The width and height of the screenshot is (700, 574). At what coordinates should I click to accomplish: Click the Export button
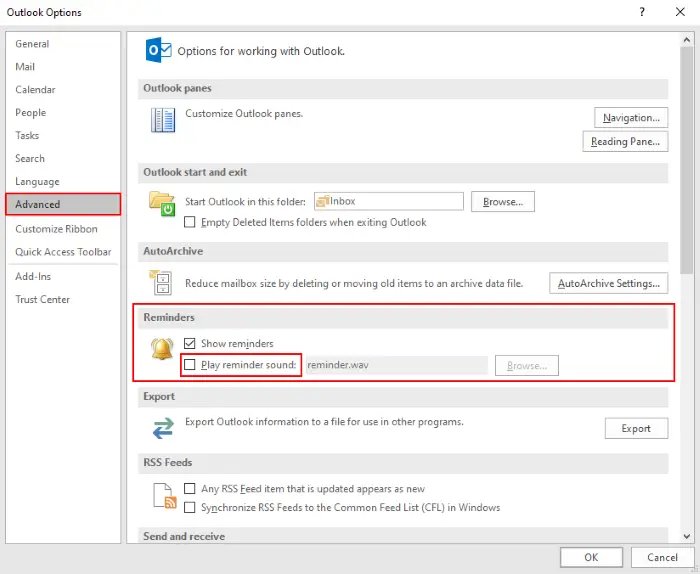point(636,428)
